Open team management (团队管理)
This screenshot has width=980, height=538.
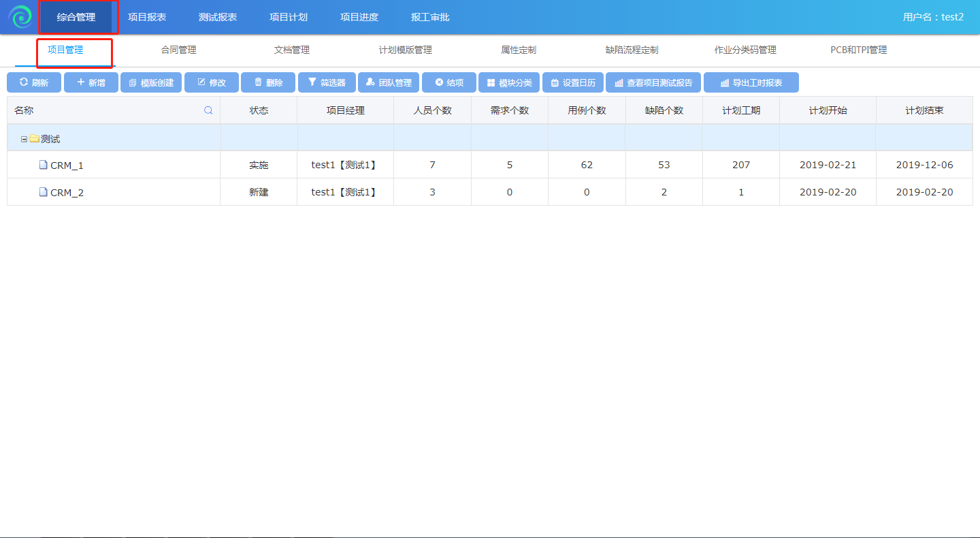point(389,82)
